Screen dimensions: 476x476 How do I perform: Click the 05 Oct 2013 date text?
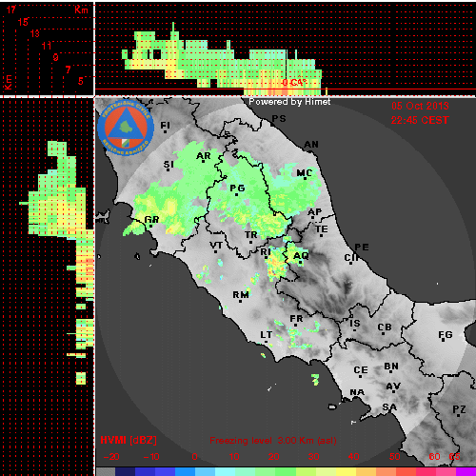(x=420, y=106)
